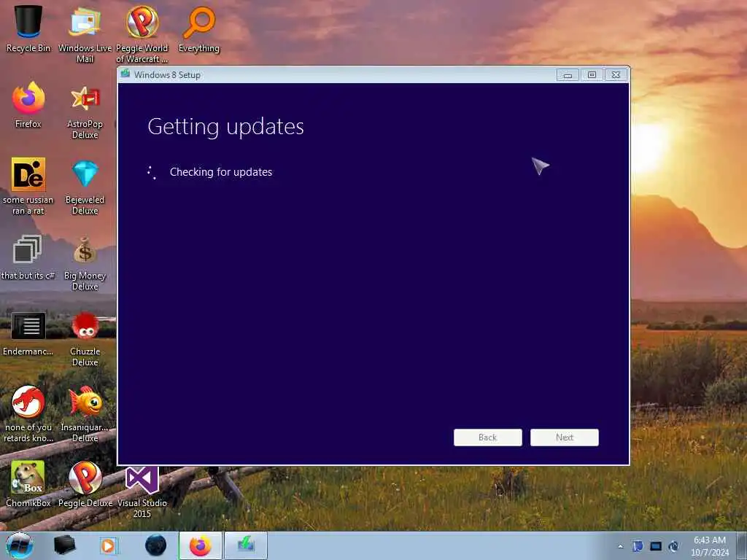Select the ChomikBox desktop icon
This screenshot has width=747, height=560.
(28, 484)
